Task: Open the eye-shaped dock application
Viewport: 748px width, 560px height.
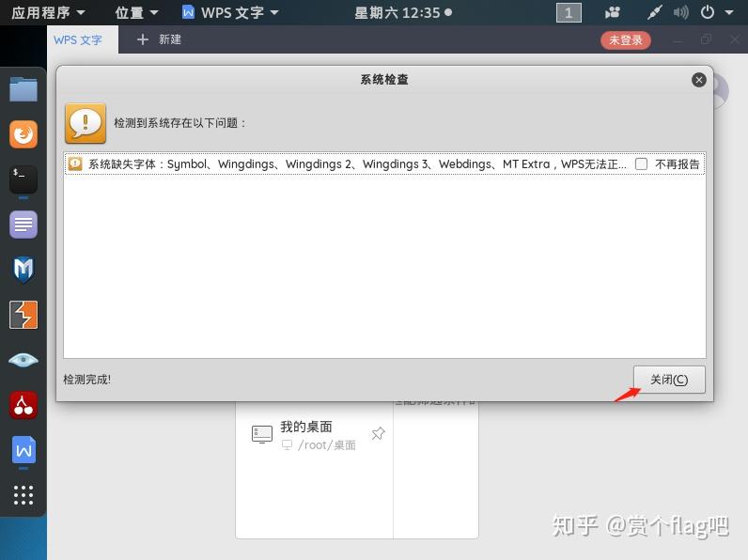Action: tap(23, 360)
